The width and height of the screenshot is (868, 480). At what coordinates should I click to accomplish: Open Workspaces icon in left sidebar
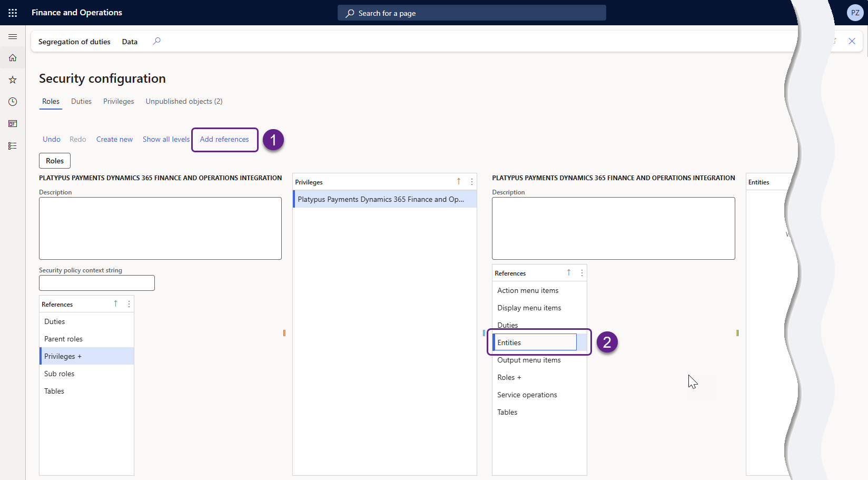pyautogui.click(x=13, y=124)
